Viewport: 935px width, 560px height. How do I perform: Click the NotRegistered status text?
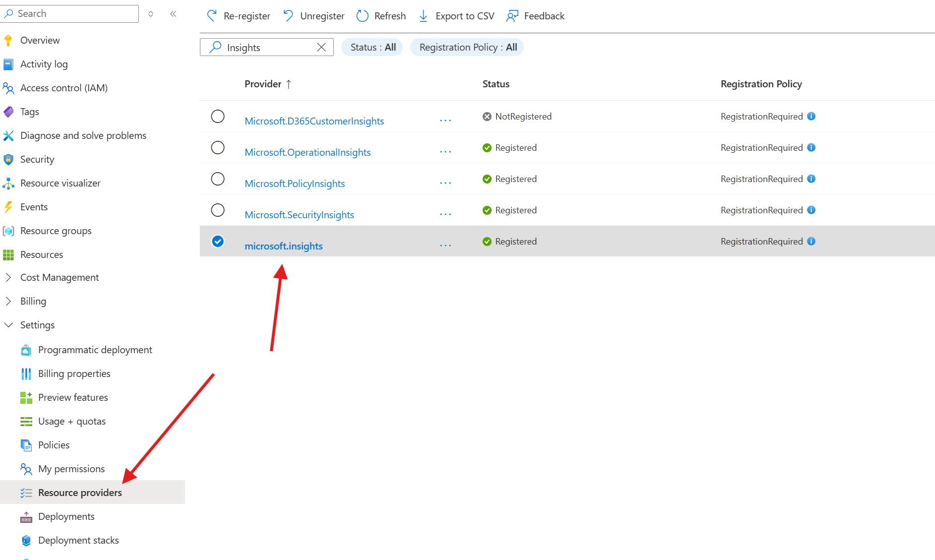point(523,116)
